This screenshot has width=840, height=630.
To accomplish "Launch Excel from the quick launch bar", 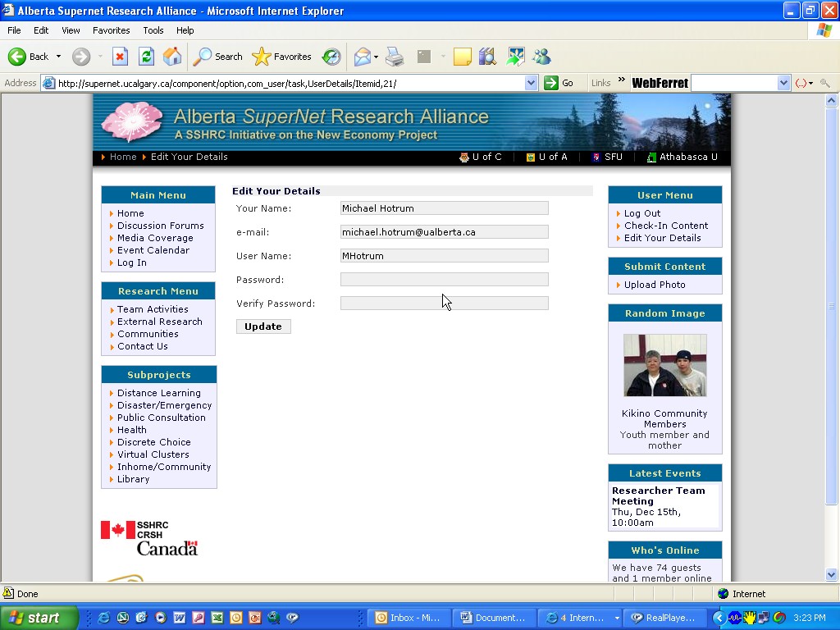I will (x=217, y=618).
